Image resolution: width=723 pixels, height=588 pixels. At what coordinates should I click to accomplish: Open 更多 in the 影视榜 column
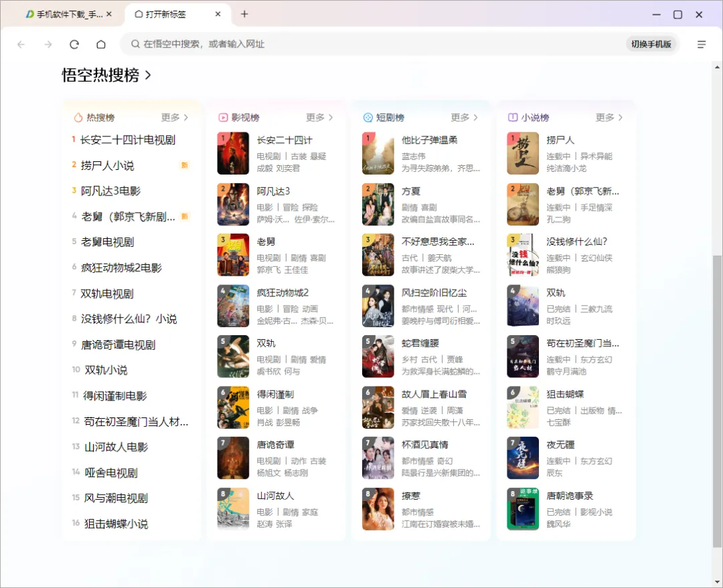(x=319, y=118)
